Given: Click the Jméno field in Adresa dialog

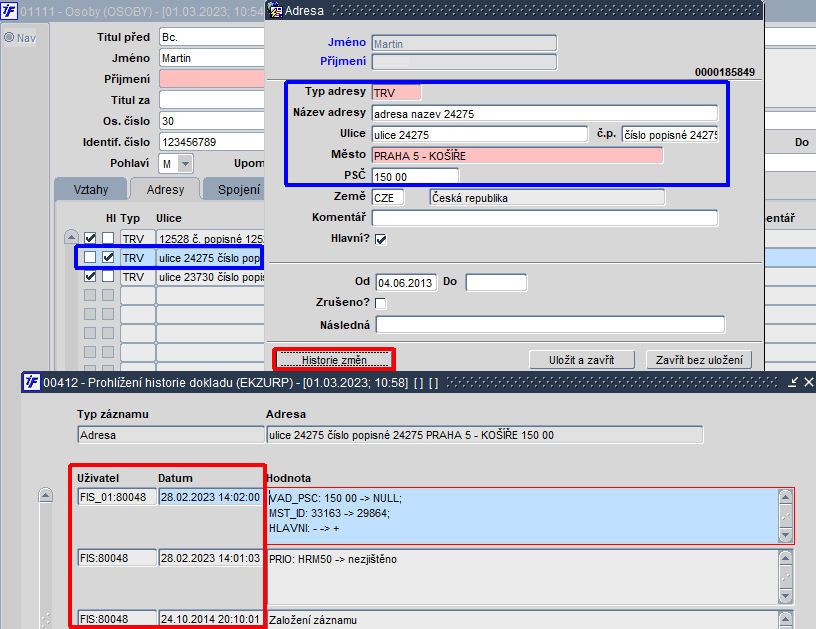Looking at the screenshot, I should pos(464,43).
